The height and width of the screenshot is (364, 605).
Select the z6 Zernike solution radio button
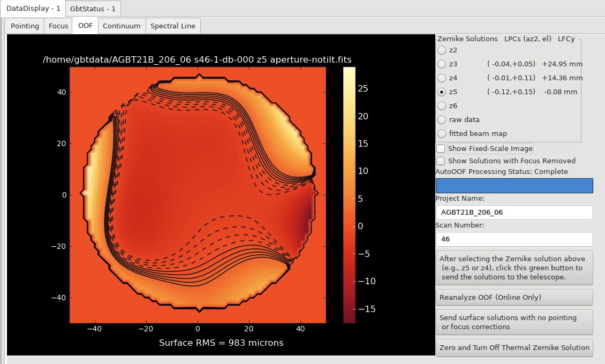point(442,105)
